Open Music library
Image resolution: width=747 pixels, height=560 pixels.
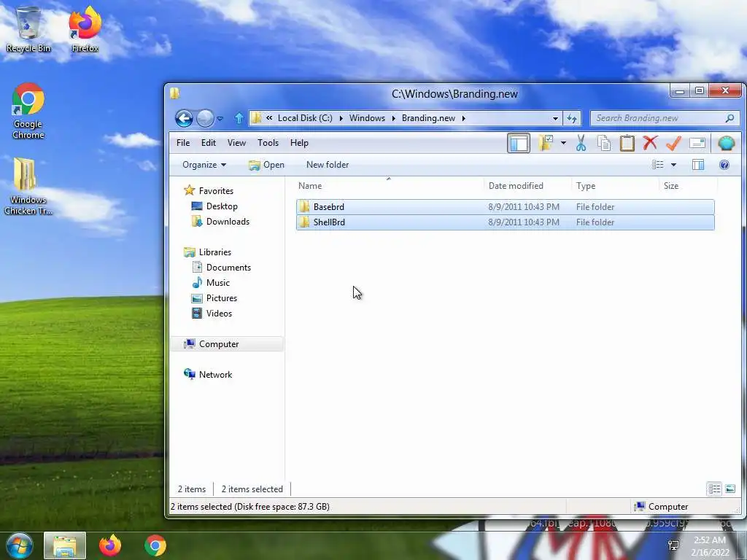211,283
